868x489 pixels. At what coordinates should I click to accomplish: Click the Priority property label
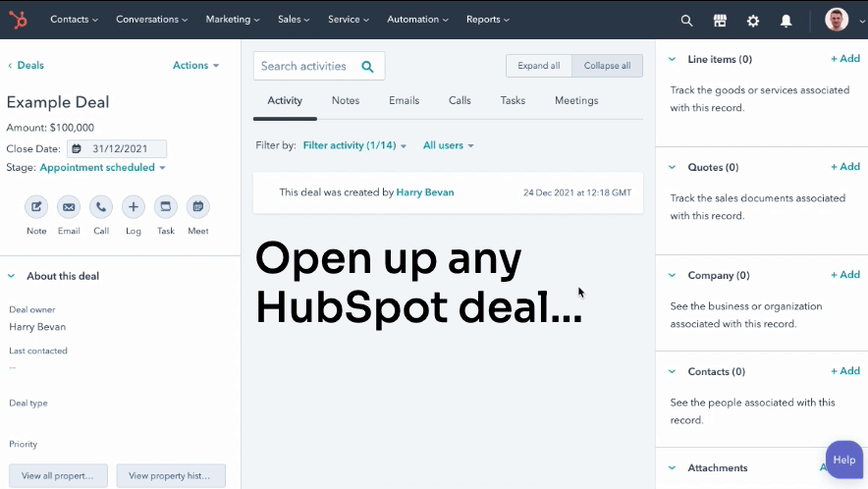(x=23, y=444)
